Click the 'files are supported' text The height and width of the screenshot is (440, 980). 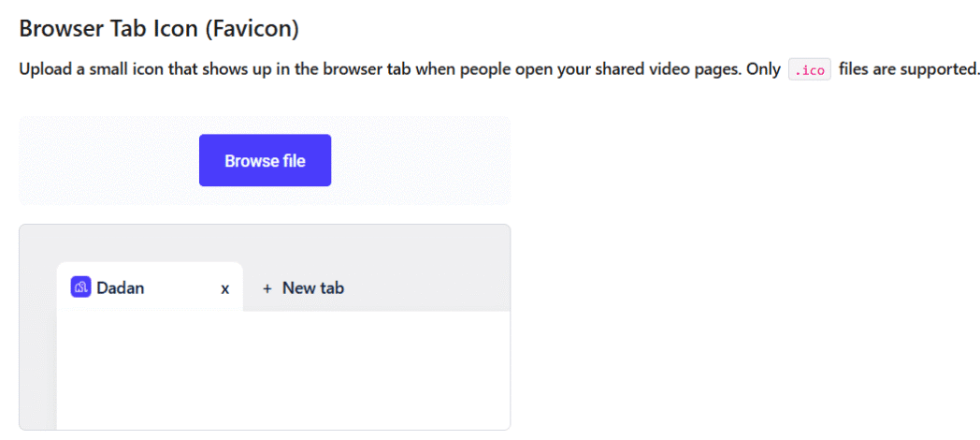[908, 70]
